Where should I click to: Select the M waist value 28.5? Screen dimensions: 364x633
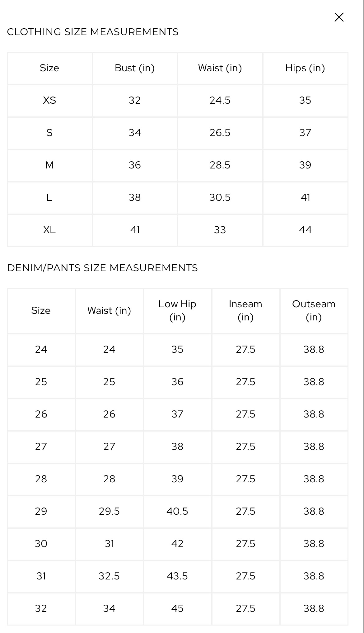(220, 165)
